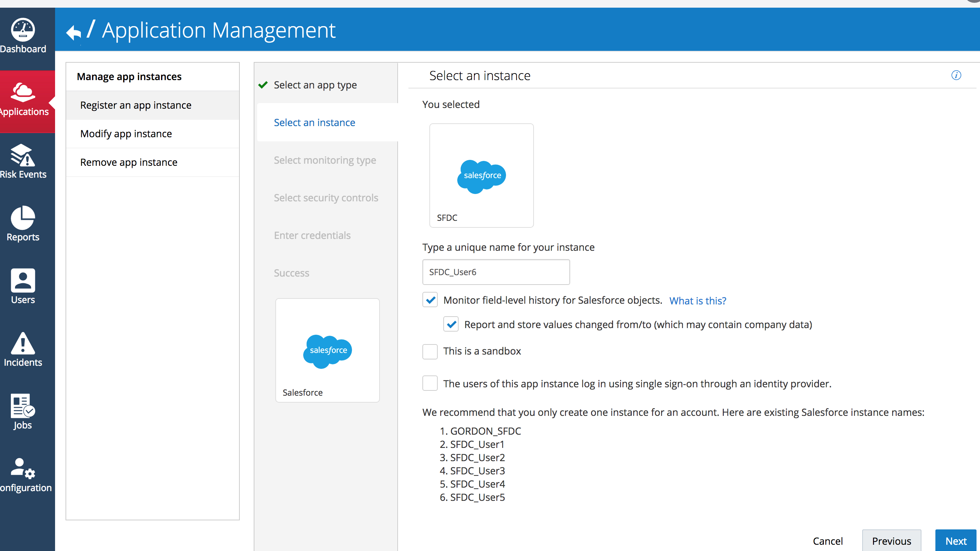Select the Applications cloud icon
Viewport: 980px width, 551px height.
coord(23,92)
